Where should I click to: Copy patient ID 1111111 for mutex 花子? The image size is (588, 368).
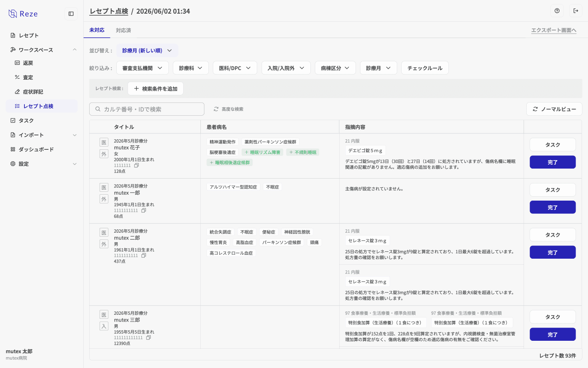(x=136, y=165)
